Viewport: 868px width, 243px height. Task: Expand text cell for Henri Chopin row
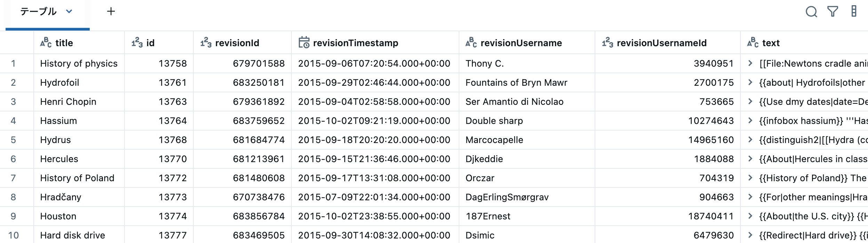[750, 101]
